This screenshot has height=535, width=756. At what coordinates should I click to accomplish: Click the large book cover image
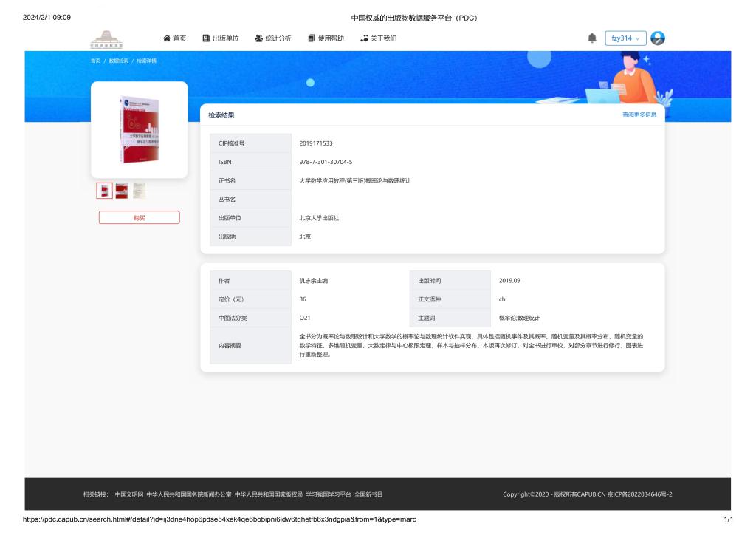[x=140, y=129]
